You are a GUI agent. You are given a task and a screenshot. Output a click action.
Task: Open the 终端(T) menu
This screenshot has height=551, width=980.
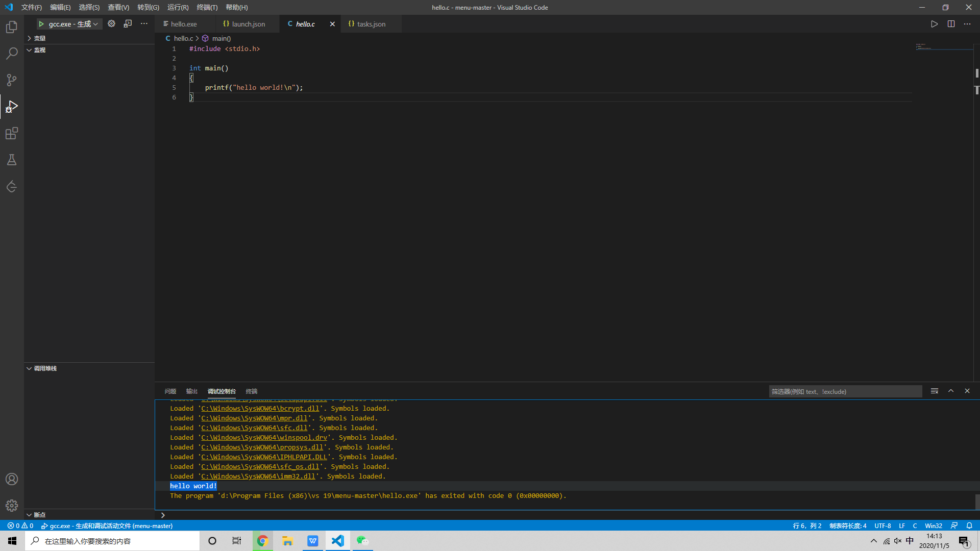[207, 7]
